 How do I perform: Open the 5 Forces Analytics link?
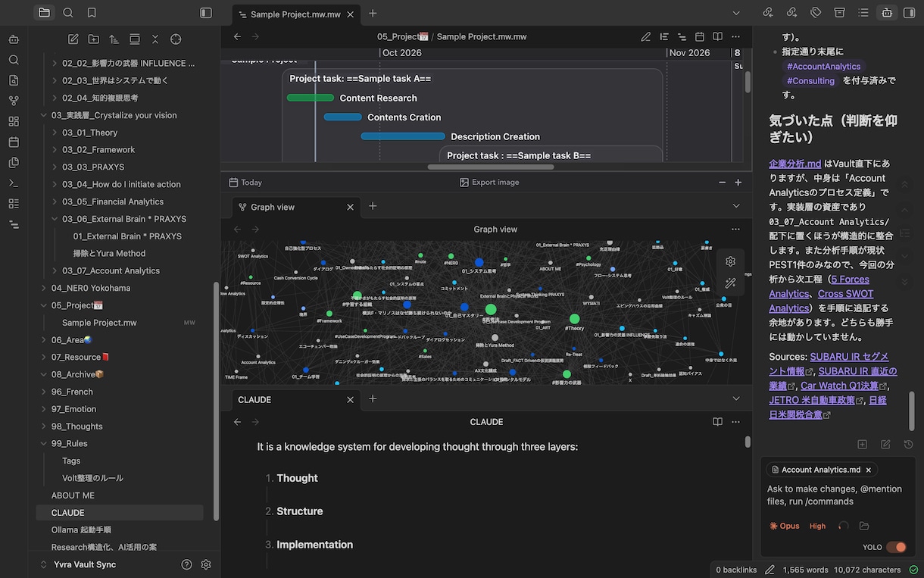pyautogui.click(x=819, y=286)
